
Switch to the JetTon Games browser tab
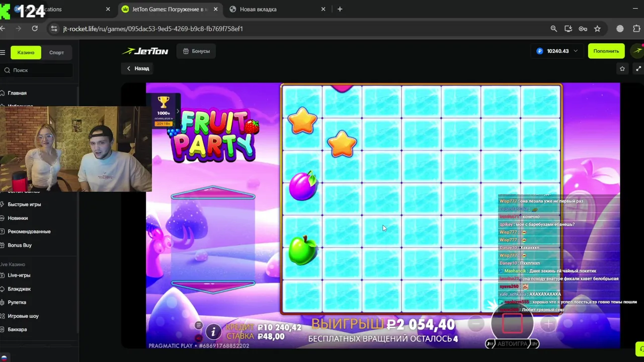(x=170, y=9)
